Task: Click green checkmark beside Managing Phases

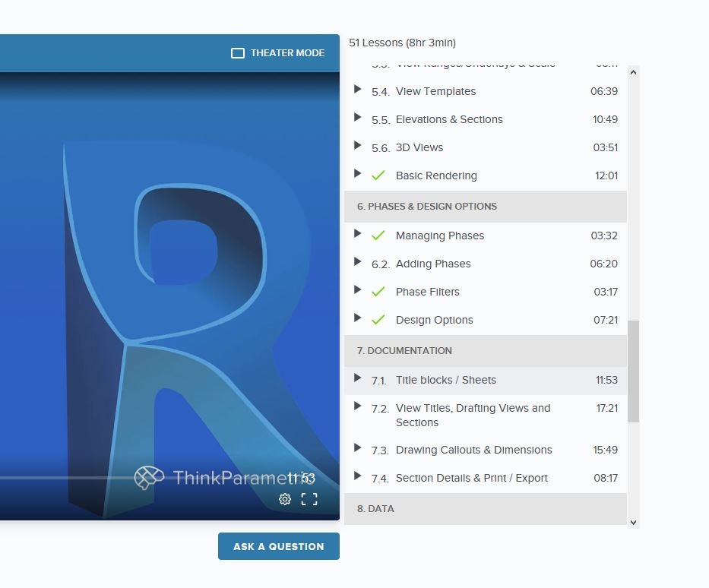Action: (378, 236)
